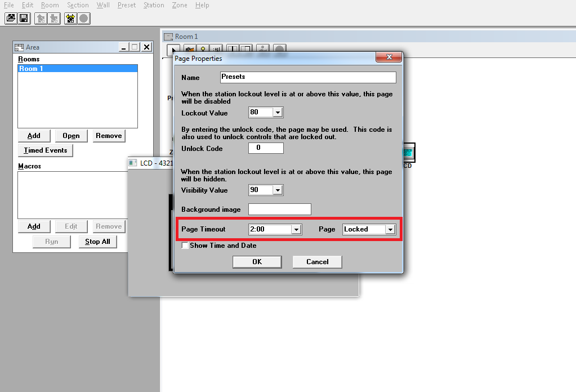Click the Area window title icon
This screenshot has width=576, height=392.
[x=19, y=47]
